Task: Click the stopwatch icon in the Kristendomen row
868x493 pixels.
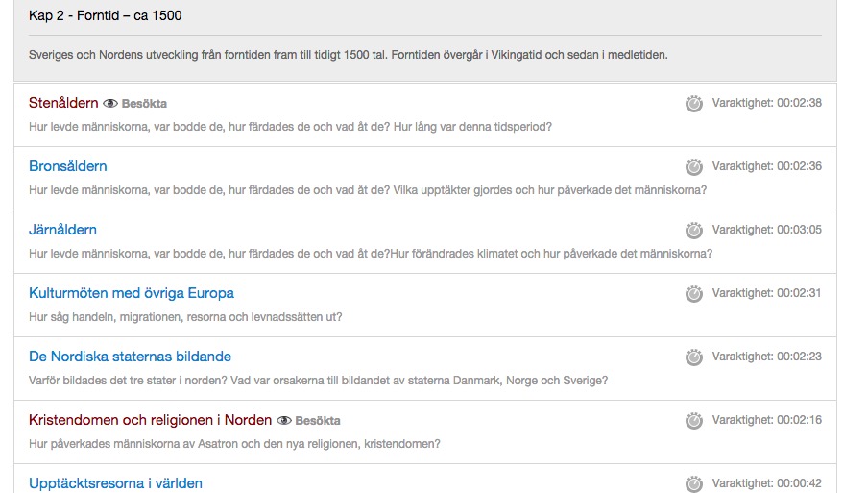Action: pyautogui.click(x=693, y=420)
